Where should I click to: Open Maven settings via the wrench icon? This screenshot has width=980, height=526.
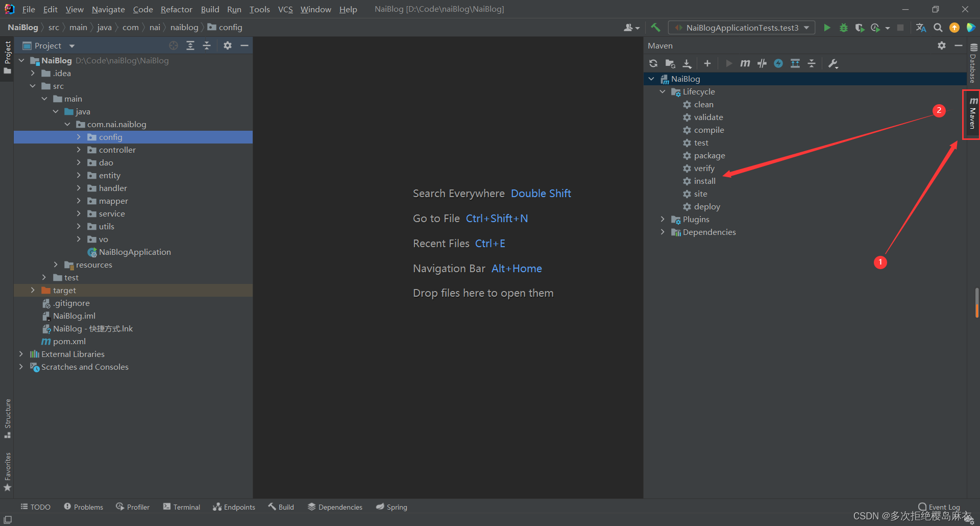tap(833, 63)
